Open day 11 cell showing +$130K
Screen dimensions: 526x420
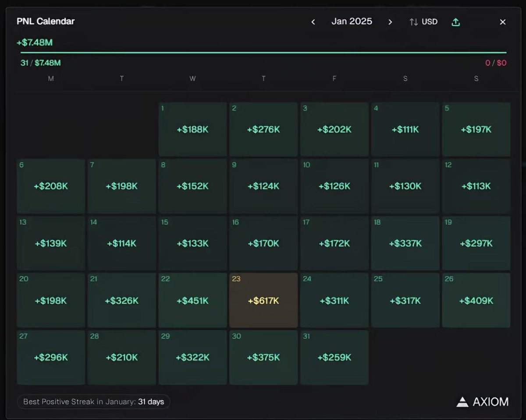(x=405, y=186)
